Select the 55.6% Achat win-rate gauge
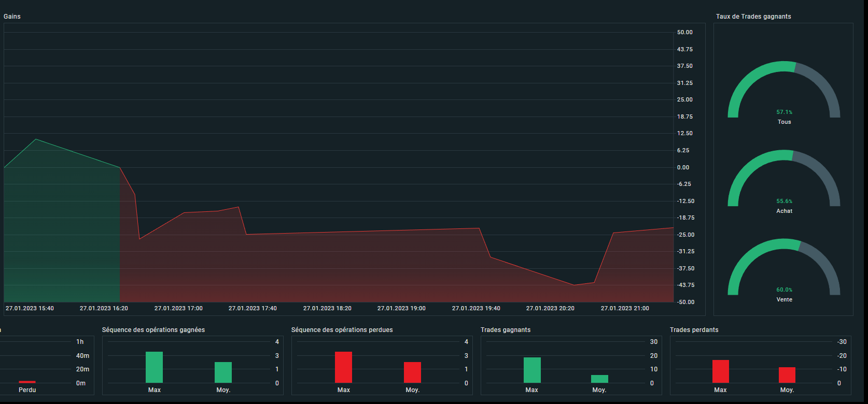Screen dimensions: 868x404 pos(783,178)
